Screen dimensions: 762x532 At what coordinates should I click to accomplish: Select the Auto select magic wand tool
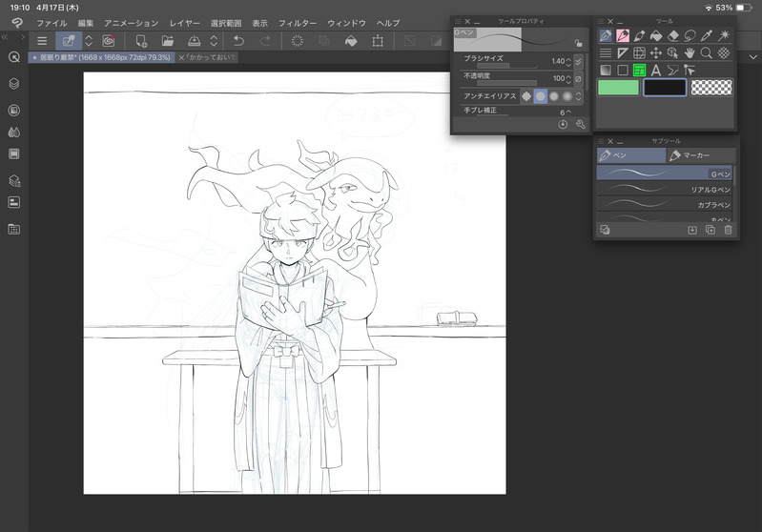[724, 35]
